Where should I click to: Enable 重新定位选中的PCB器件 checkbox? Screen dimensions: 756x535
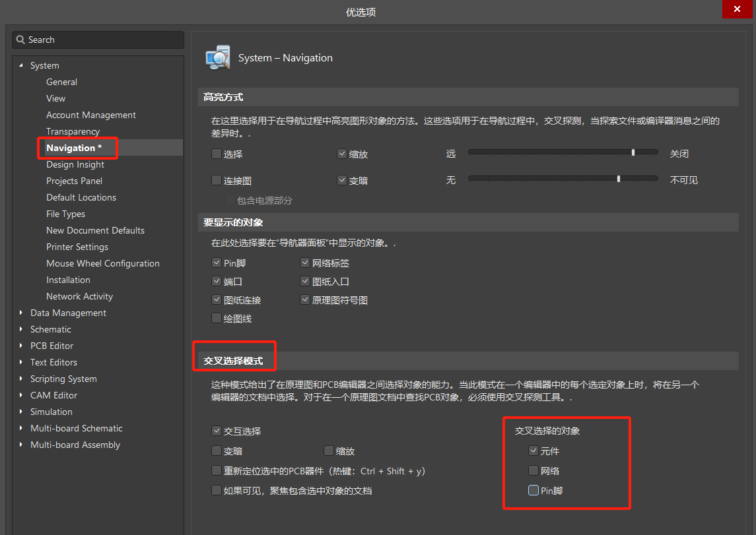click(217, 470)
